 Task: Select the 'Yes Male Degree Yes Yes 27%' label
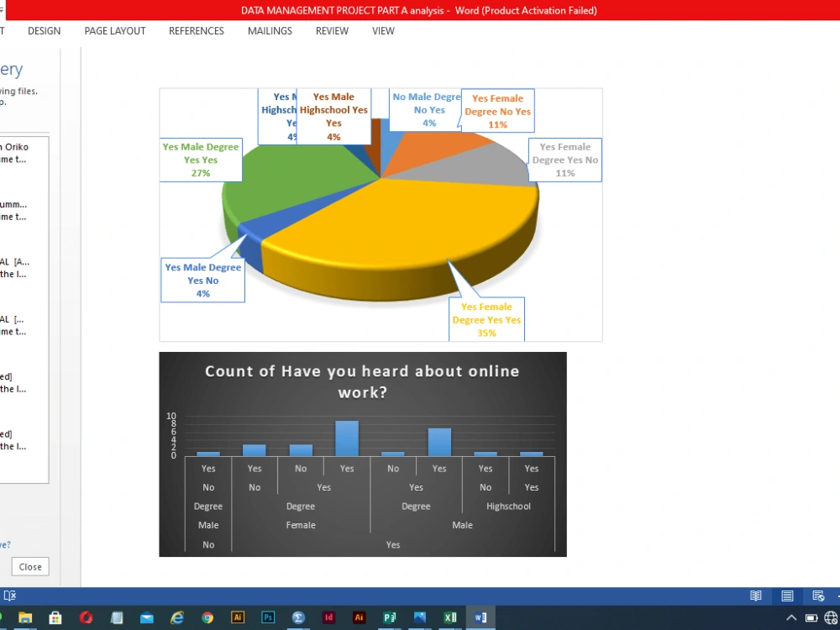(x=201, y=160)
